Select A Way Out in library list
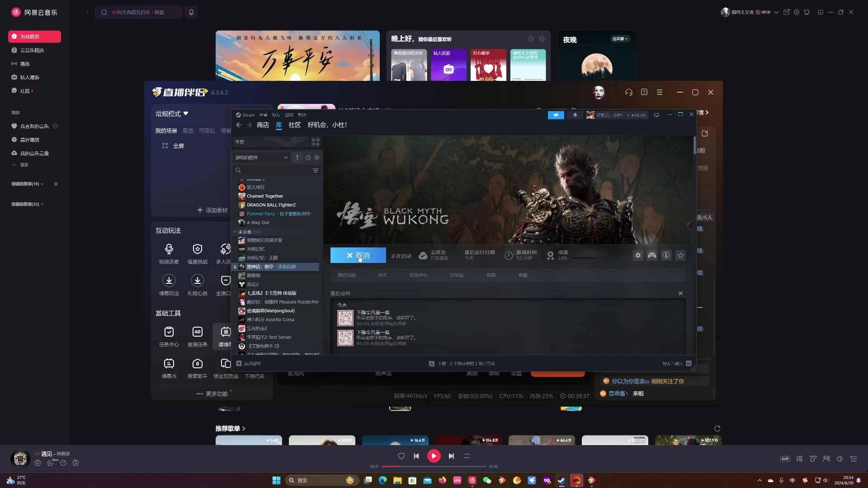 click(x=258, y=222)
